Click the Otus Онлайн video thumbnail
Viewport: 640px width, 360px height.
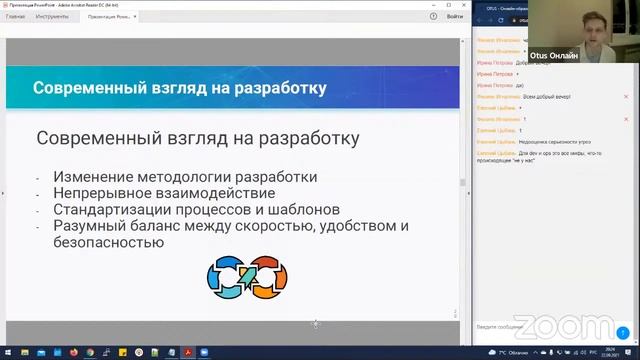point(584,31)
